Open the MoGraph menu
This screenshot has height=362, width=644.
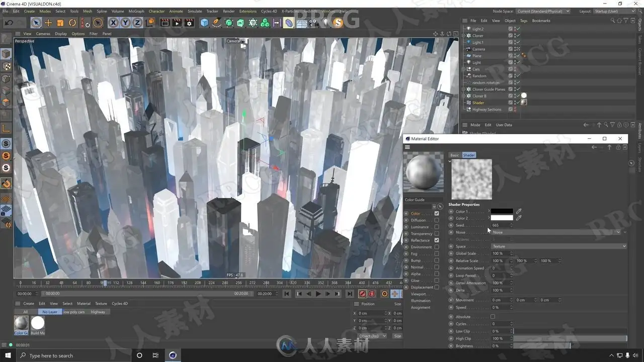[x=136, y=11]
